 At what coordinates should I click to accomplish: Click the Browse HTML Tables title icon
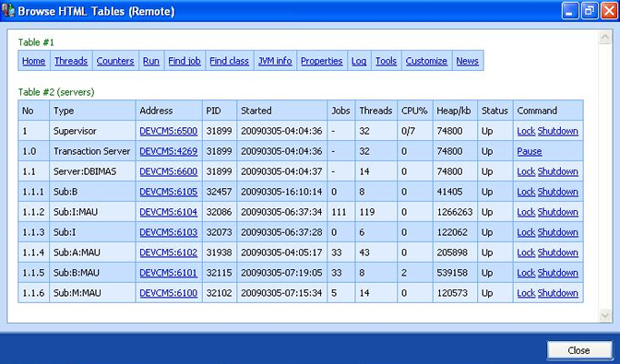(8, 11)
